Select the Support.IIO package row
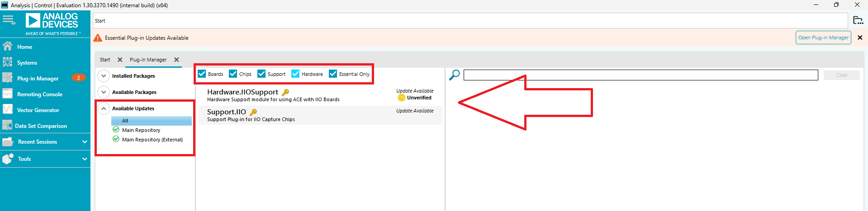The height and width of the screenshot is (211, 868). [x=320, y=115]
